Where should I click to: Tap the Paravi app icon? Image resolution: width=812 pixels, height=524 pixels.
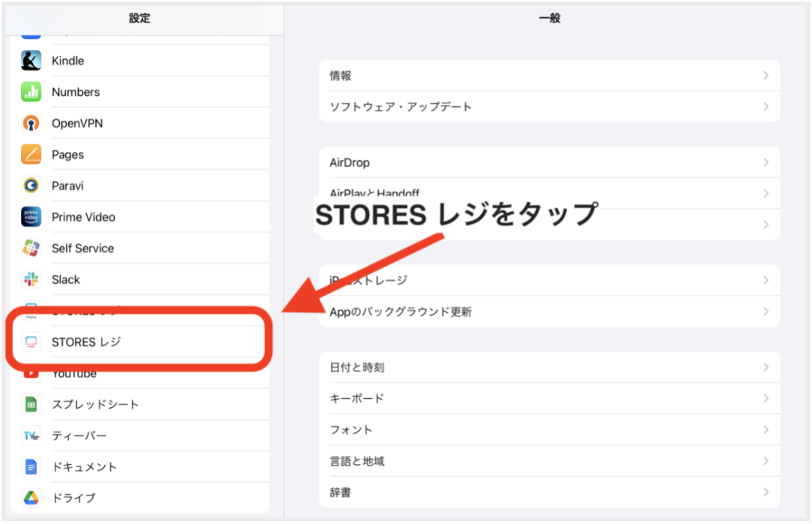(x=31, y=186)
